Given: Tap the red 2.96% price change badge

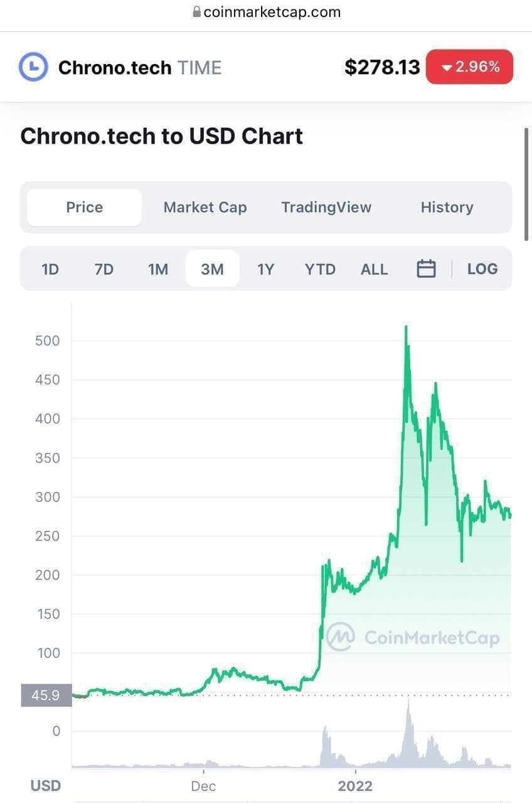Looking at the screenshot, I should pos(469,67).
